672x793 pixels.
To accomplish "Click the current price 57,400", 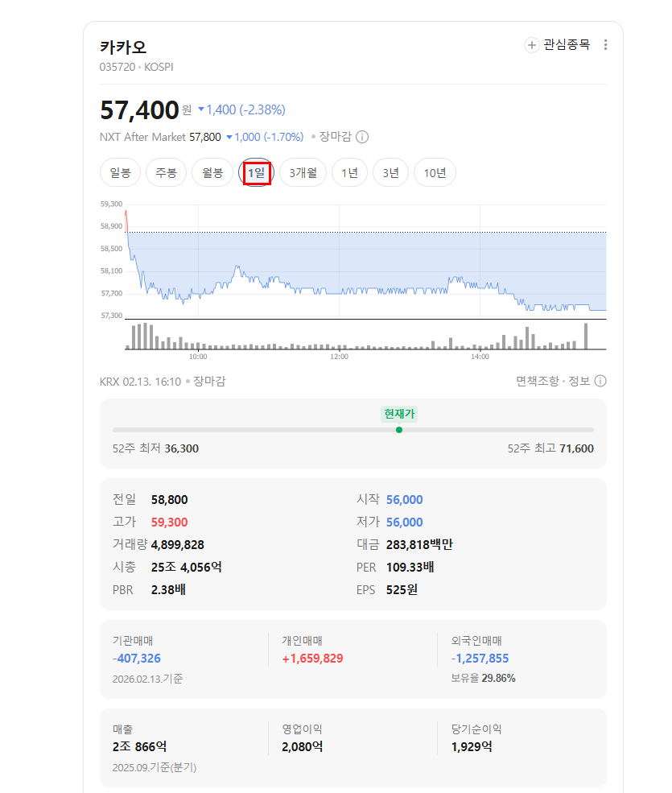I will tap(139, 109).
